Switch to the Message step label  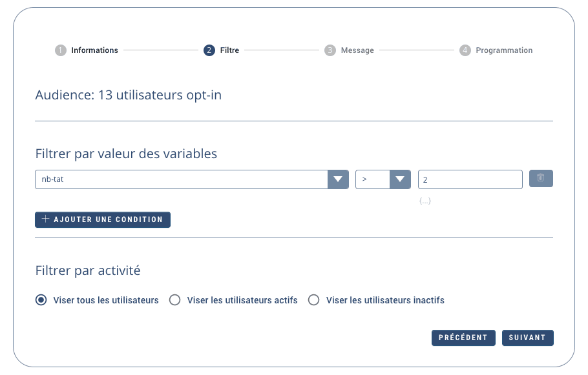coord(357,50)
